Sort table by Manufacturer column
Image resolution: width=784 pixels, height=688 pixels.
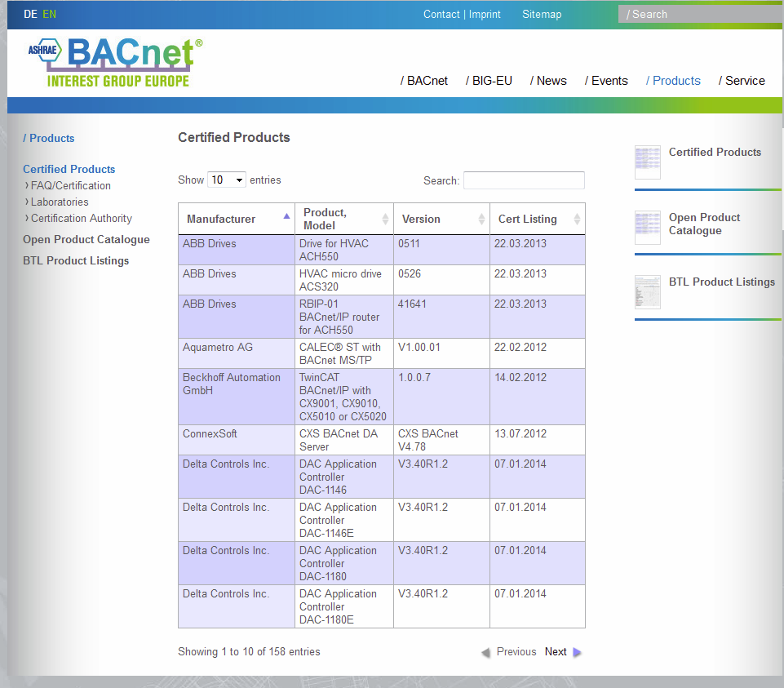point(237,220)
